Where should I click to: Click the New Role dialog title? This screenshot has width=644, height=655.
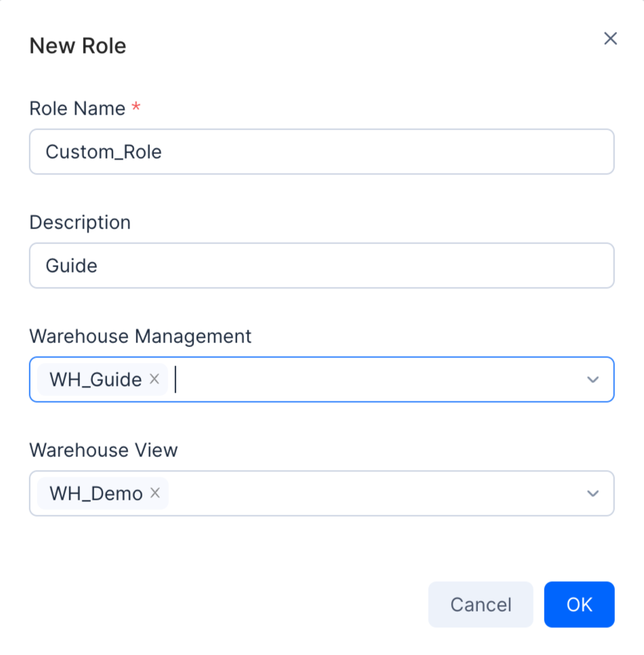[78, 46]
